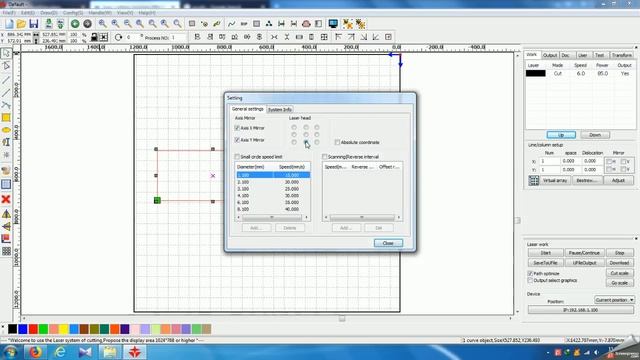Click the Open folder icon
Screen dimensions: 640x360
[21, 24]
